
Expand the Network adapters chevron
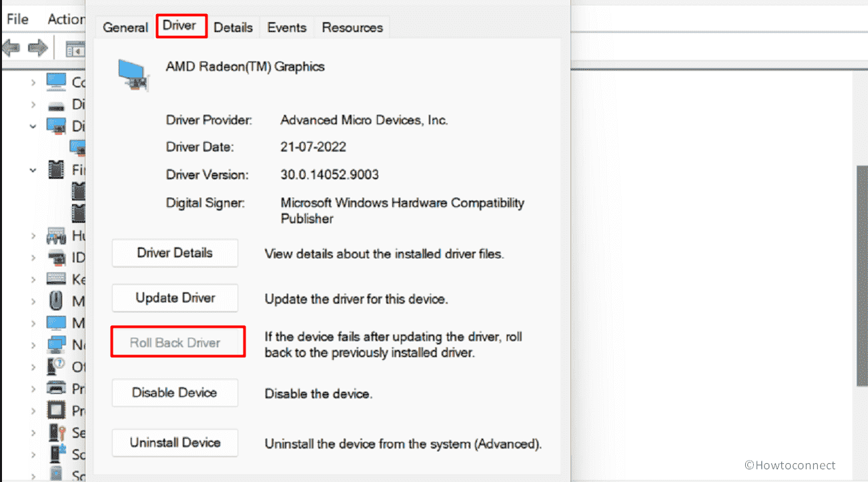point(33,345)
